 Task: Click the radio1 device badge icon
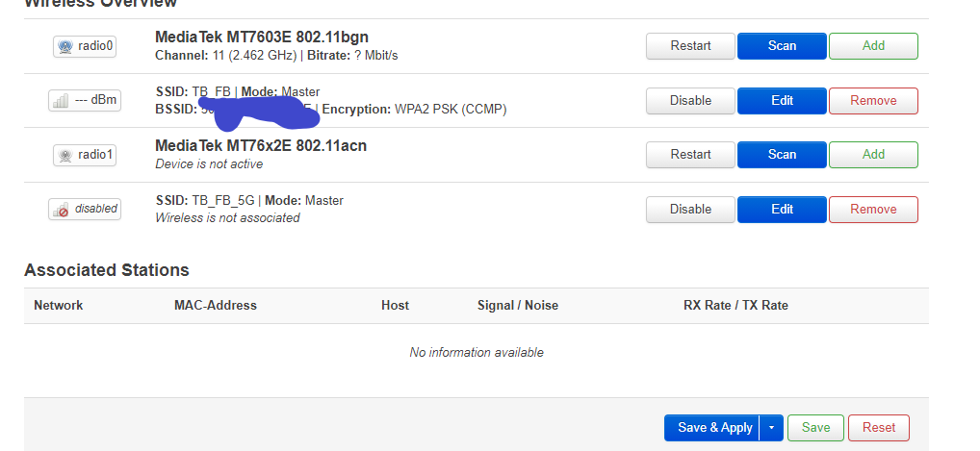(85, 155)
